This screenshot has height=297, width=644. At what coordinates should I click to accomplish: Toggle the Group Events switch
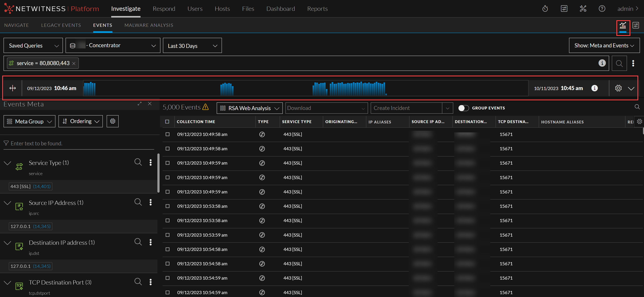pos(463,108)
